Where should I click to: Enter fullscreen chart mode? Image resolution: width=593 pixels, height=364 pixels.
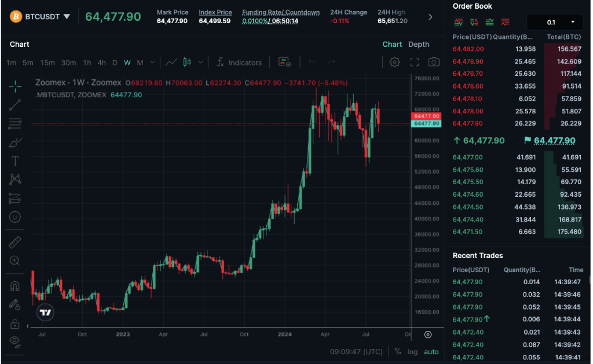(414, 62)
